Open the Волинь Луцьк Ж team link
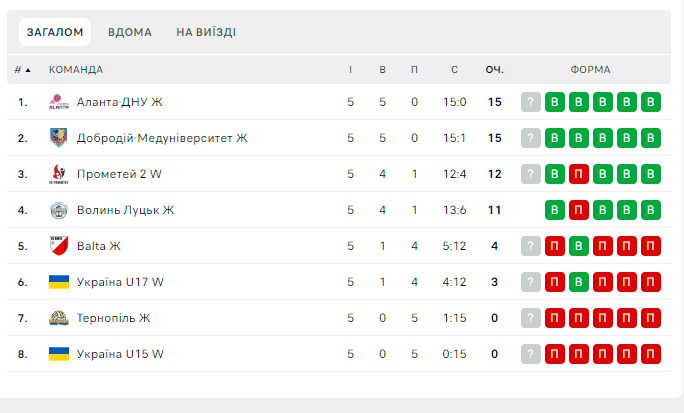The width and height of the screenshot is (684, 413). (x=126, y=210)
